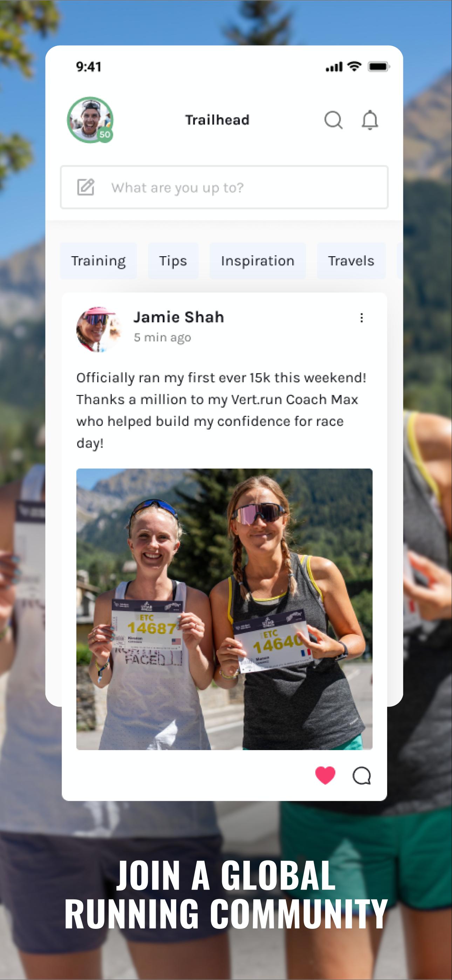Tap the pencil compose icon

click(x=85, y=187)
